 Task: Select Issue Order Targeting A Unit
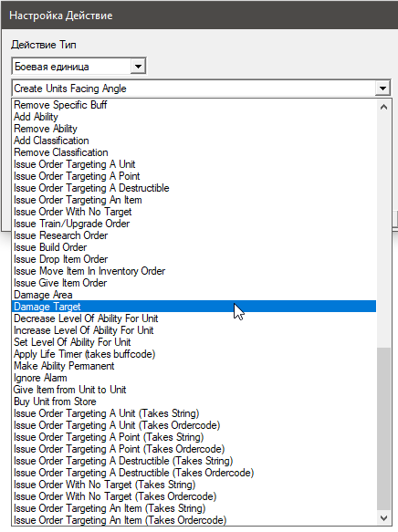194,164
